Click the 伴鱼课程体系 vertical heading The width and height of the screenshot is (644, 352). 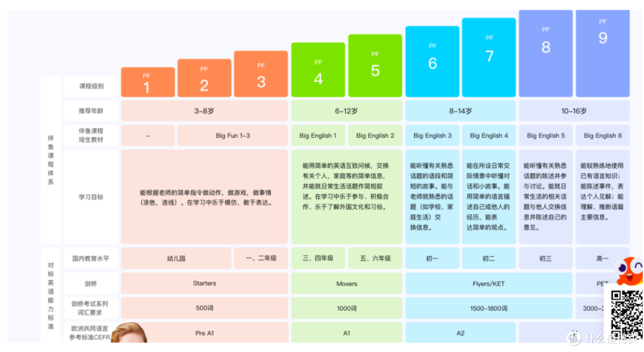click(x=51, y=160)
